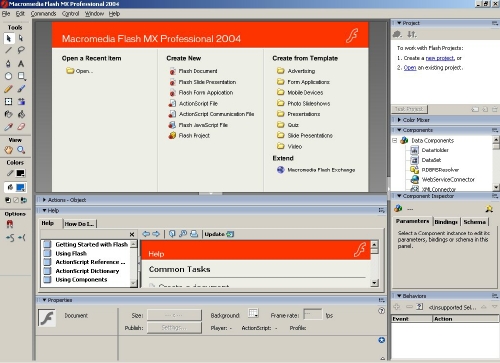Click the Open existing project link
Viewport: 500px width, 363px height.
410,68
